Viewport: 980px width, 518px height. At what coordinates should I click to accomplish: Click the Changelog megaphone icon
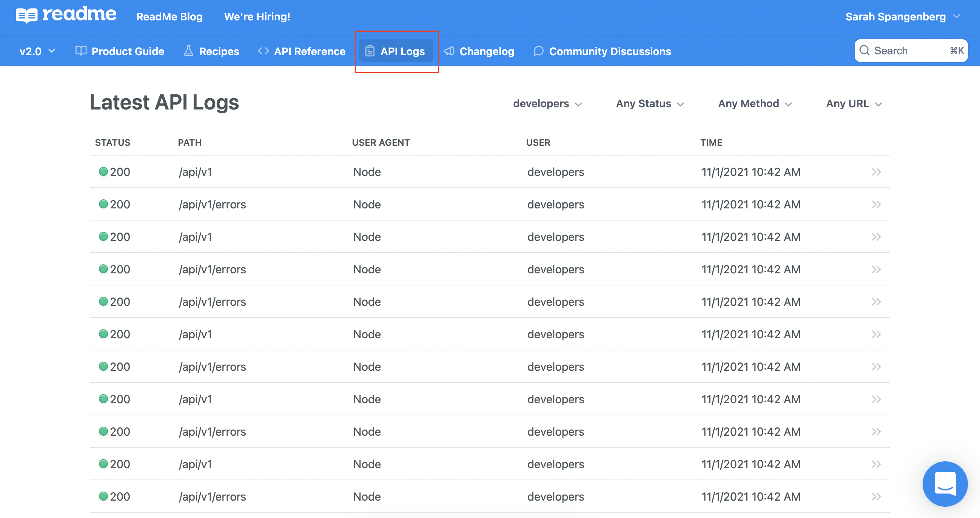(x=449, y=51)
